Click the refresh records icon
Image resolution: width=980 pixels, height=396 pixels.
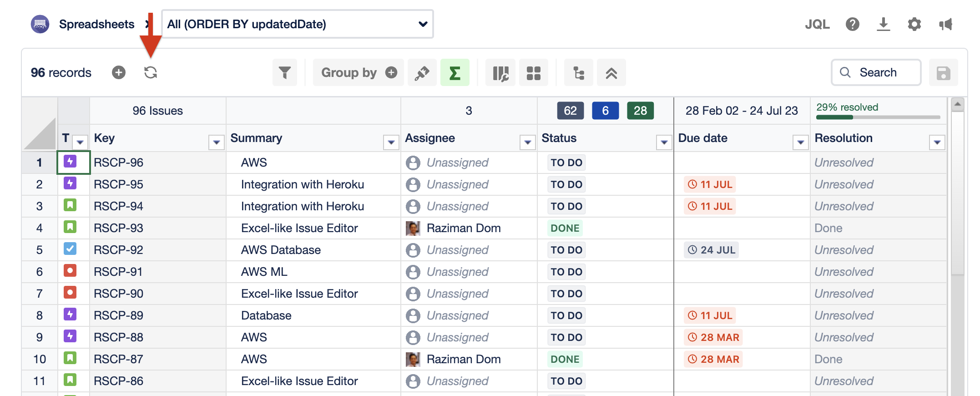(x=151, y=72)
